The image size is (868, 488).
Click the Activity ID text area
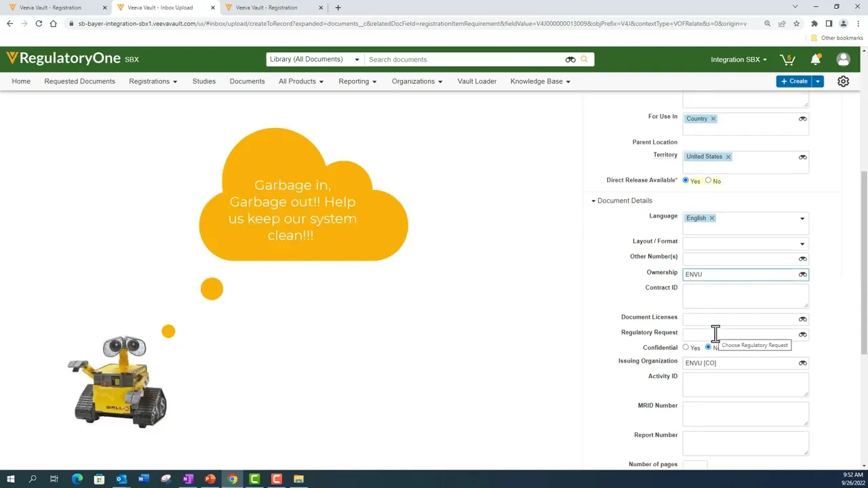(745, 384)
